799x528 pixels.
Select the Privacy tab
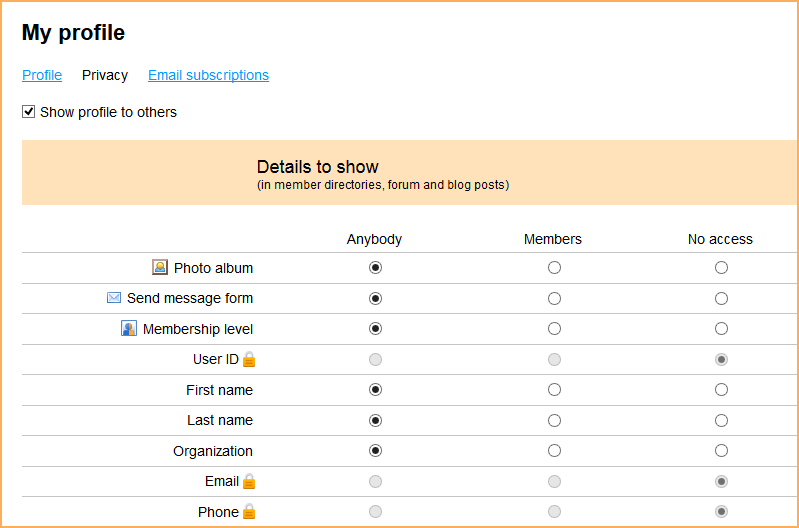coord(105,75)
